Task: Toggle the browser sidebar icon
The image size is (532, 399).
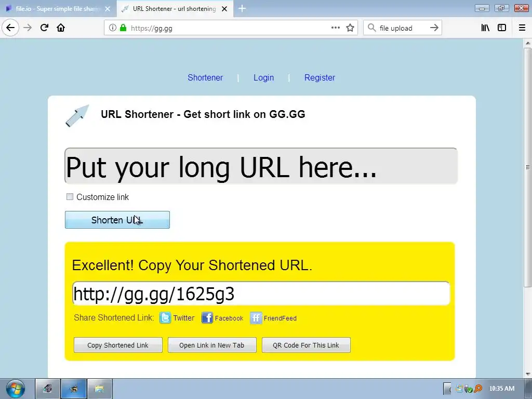Action: 502,28
